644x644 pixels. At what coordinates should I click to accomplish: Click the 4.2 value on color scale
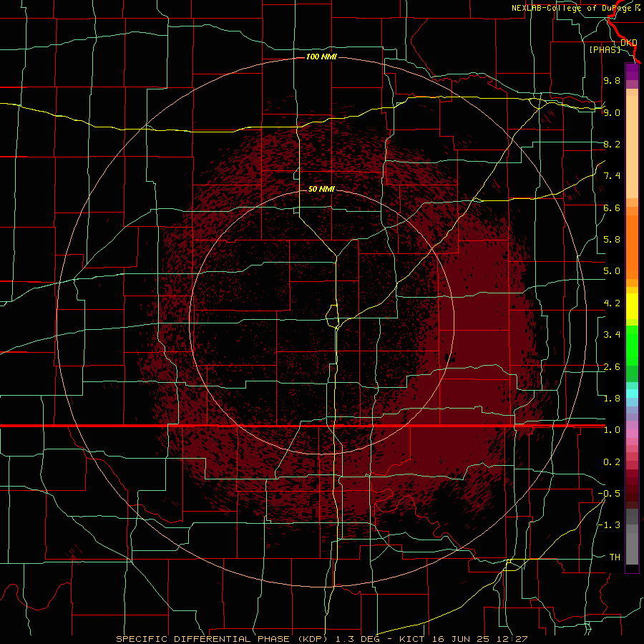[612, 303]
